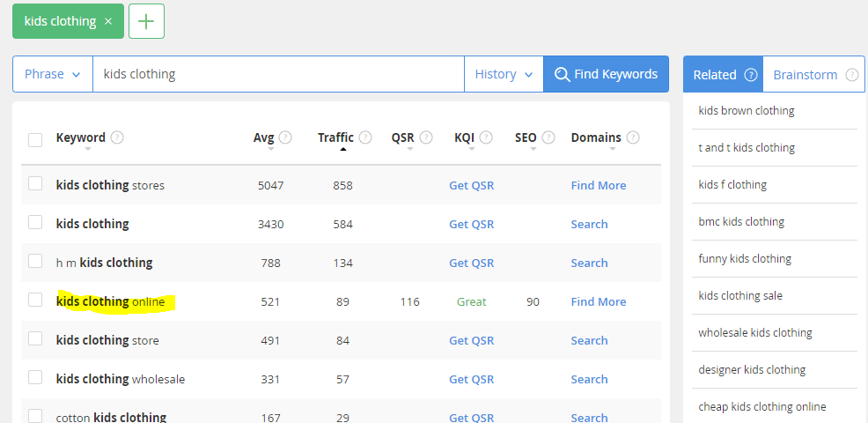Click the Traffic column header
Screen dimensions: 868x423
point(335,137)
